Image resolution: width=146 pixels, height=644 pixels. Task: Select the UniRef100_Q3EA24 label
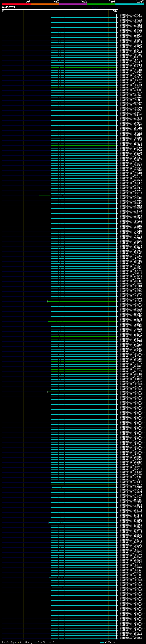coord(131,211)
